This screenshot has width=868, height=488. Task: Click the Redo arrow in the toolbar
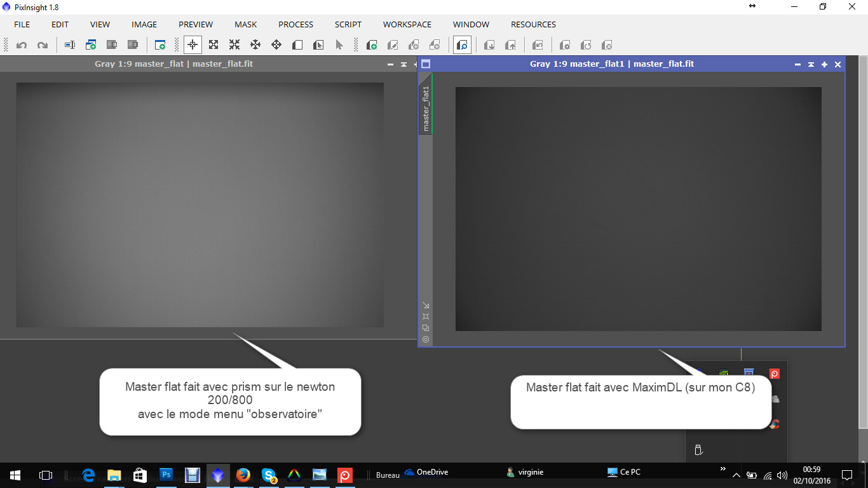tap(43, 45)
